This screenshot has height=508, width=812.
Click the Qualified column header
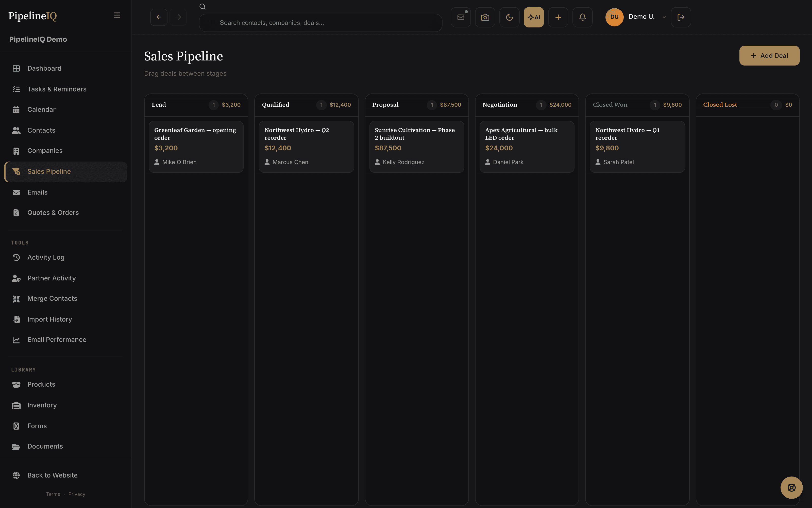point(306,105)
